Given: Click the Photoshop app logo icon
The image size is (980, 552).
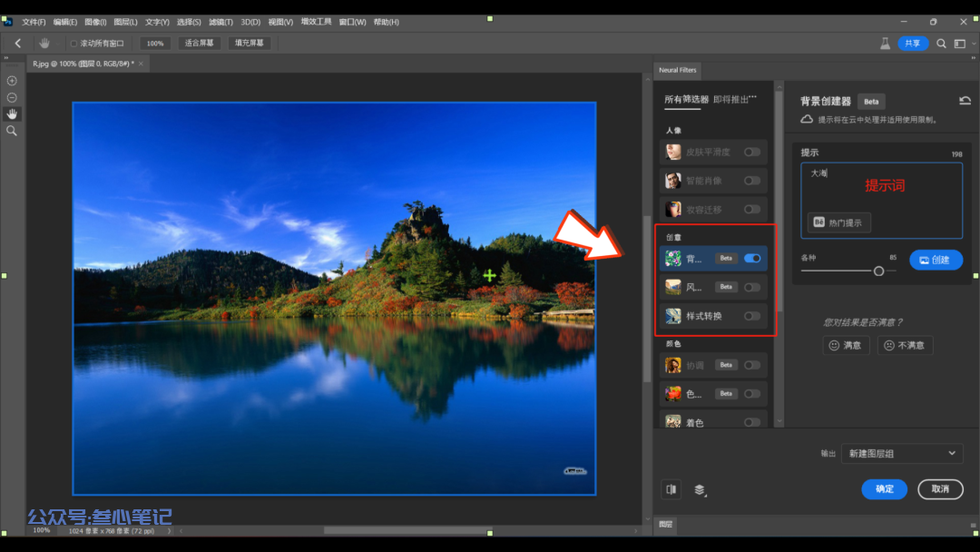Looking at the screenshot, I should click(7, 22).
